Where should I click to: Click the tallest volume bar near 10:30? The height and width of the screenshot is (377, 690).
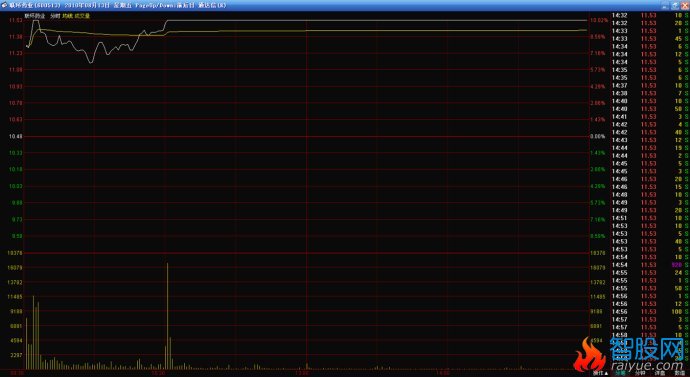coord(167,316)
